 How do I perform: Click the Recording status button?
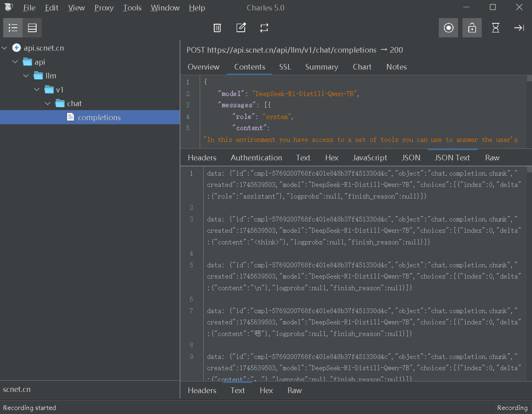(512, 408)
